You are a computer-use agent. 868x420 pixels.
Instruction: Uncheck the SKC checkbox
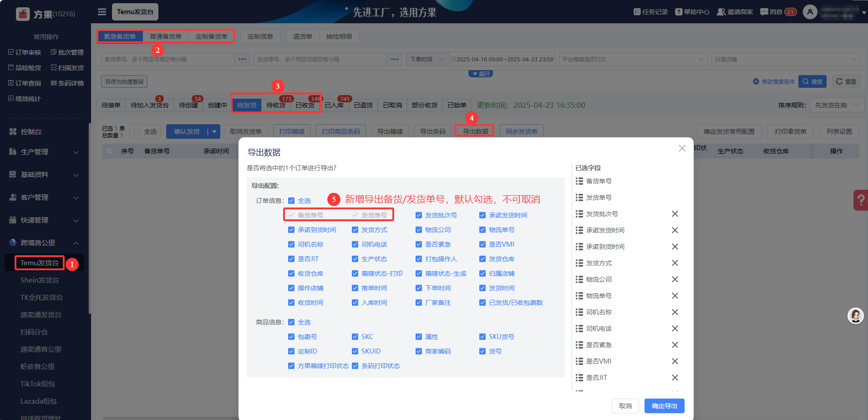355,337
